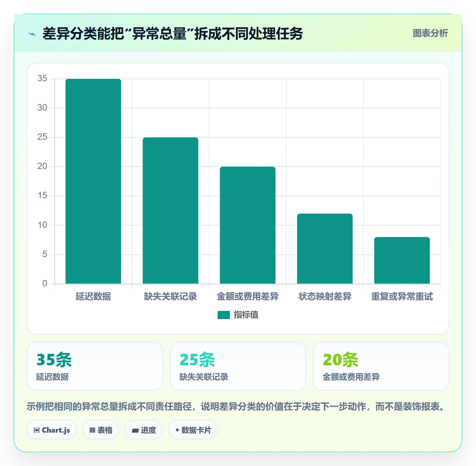Click the 重复或异常重试 x-axis label
Viewport: 476px width, 466px height.
[x=402, y=297]
